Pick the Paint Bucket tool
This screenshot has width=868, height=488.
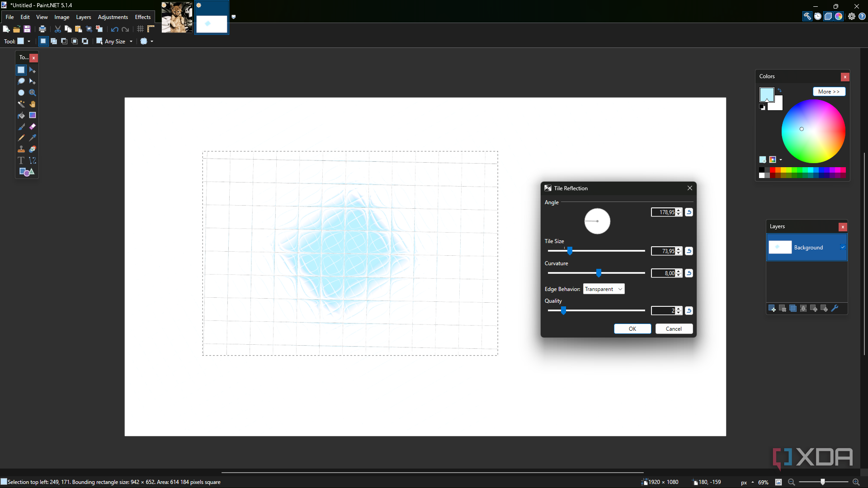click(x=21, y=115)
